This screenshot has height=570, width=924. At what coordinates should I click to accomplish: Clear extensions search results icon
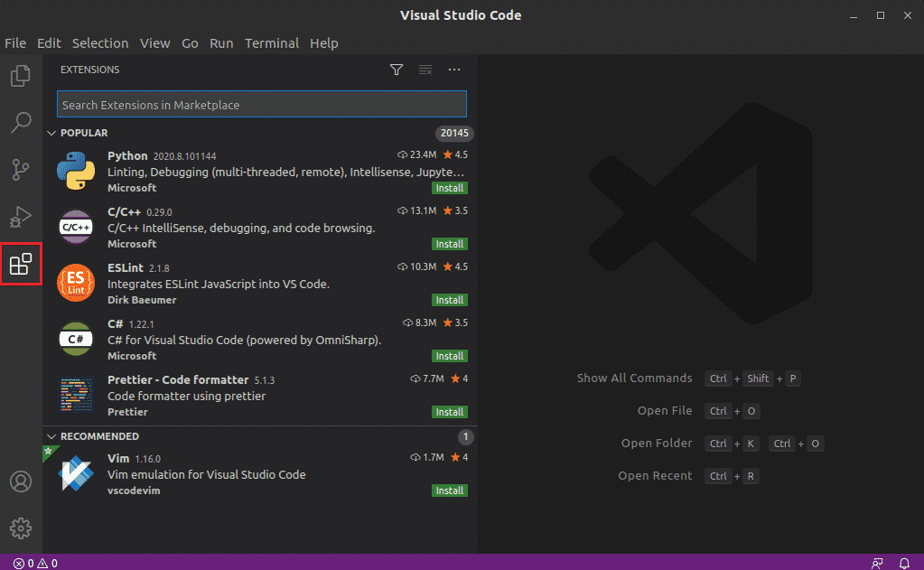click(425, 70)
